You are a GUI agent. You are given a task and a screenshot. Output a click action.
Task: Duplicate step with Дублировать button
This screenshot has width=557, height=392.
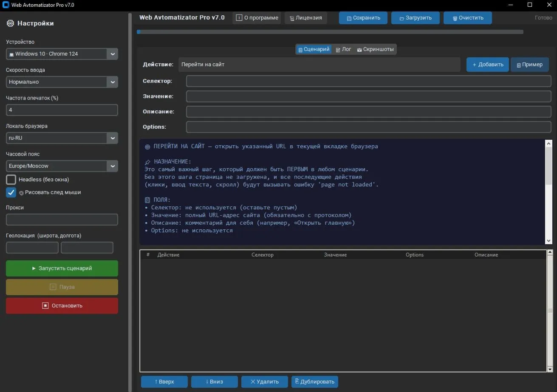click(x=315, y=382)
